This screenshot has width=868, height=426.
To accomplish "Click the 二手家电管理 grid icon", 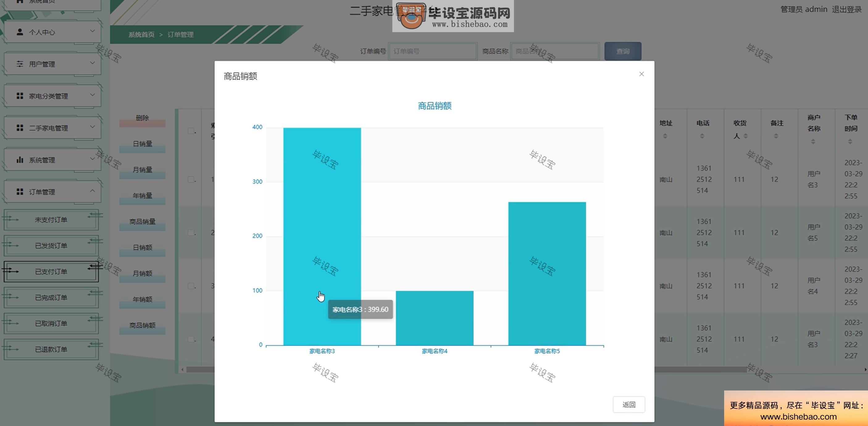I will pyautogui.click(x=20, y=128).
